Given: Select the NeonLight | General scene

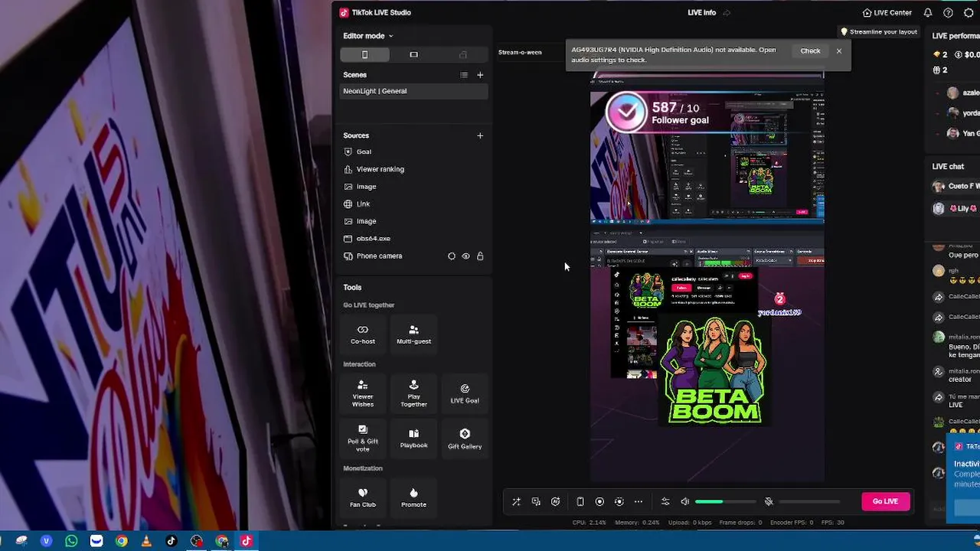Looking at the screenshot, I should click(x=414, y=91).
